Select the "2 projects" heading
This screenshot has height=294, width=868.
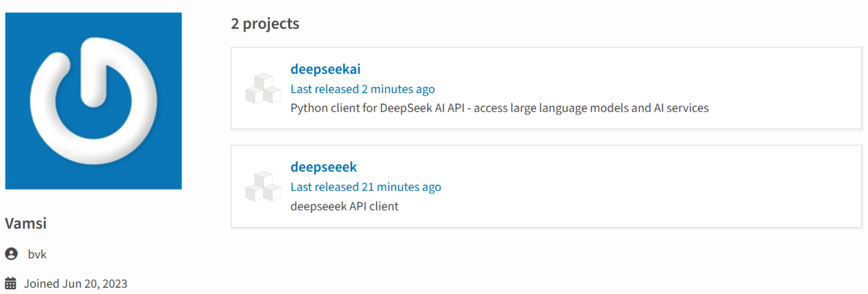pyautogui.click(x=265, y=24)
